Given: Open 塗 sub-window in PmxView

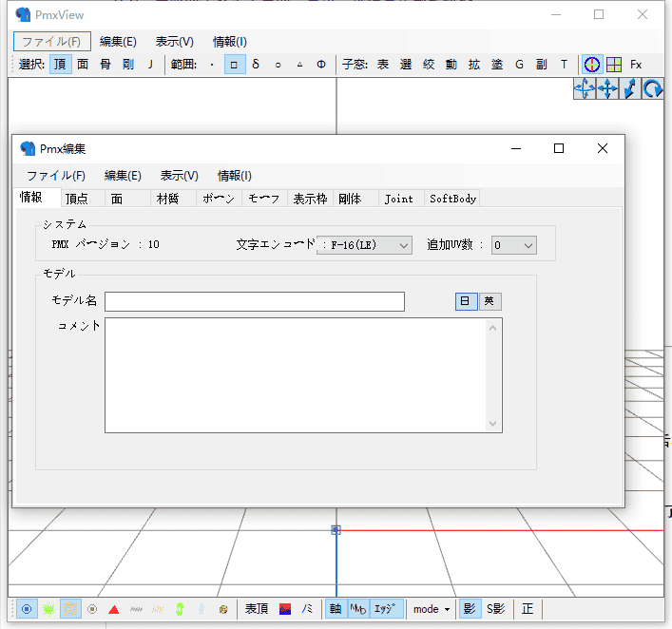Looking at the screenshot, I should pyautogui.click(x=497, y=65).
